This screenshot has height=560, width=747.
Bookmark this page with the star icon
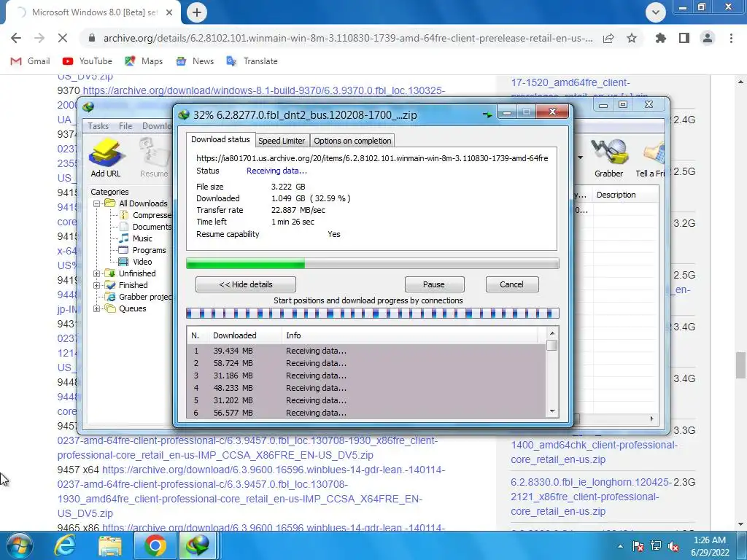(x=632, y=38)
